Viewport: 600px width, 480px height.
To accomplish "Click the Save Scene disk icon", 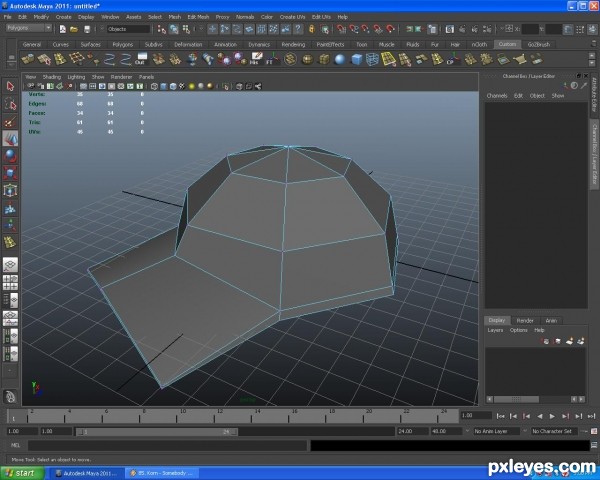I will pyautogui.click(x=87, y=29).
